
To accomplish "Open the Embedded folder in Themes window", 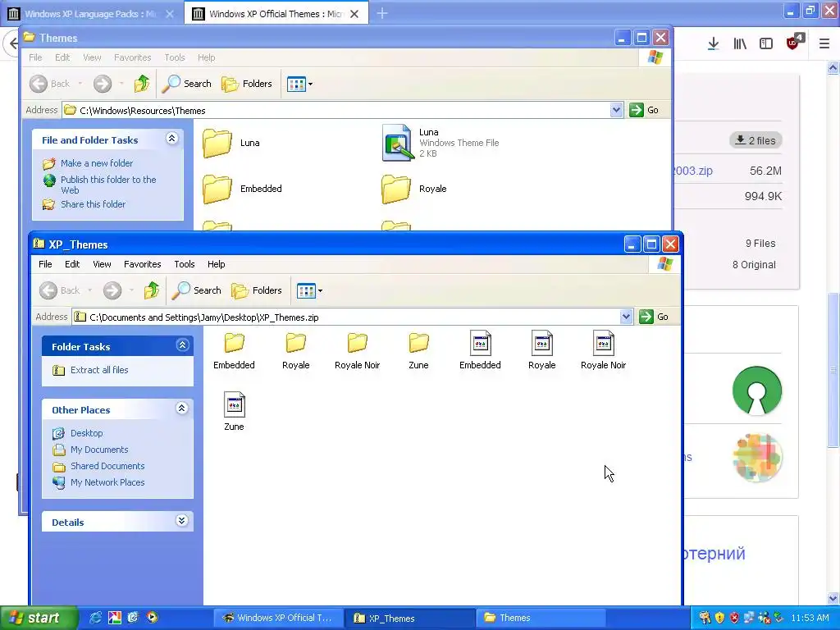I will [x=242, y=189].
